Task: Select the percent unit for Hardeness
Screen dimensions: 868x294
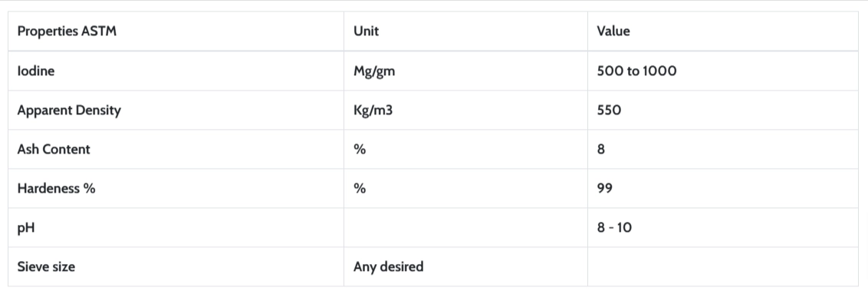Action: point(360,189)
